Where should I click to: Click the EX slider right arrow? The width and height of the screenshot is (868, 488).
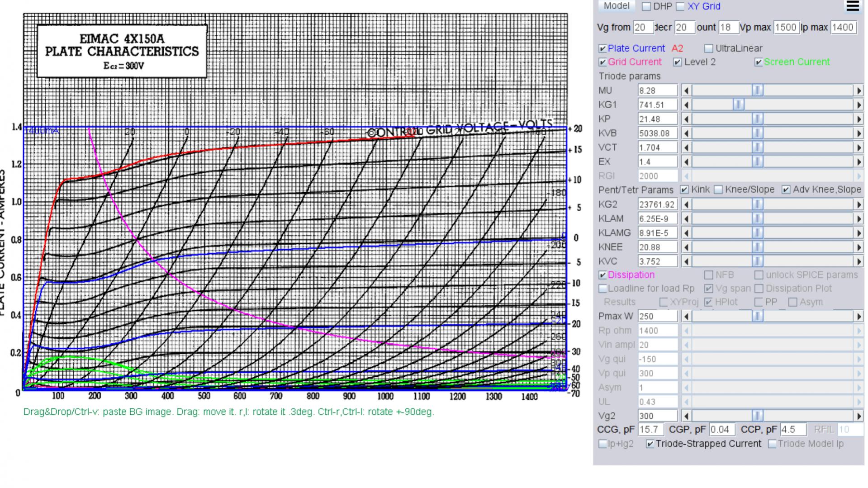[859, 162]
